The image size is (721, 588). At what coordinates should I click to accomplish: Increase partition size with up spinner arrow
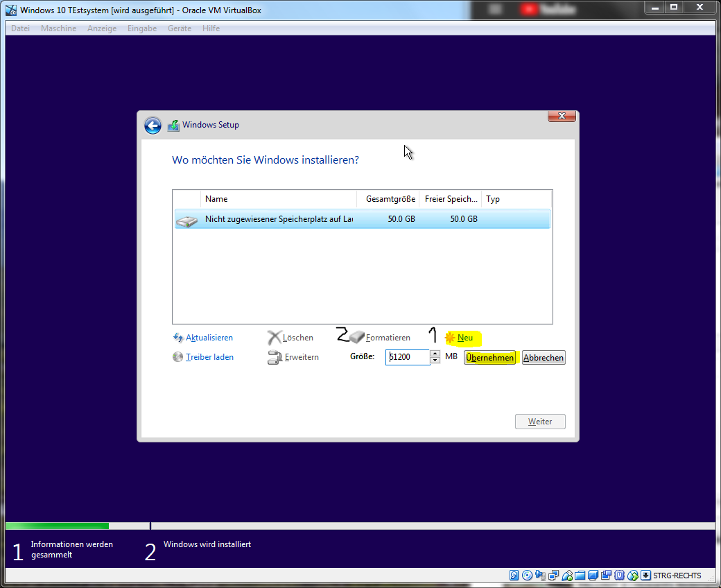coord(435,354)
